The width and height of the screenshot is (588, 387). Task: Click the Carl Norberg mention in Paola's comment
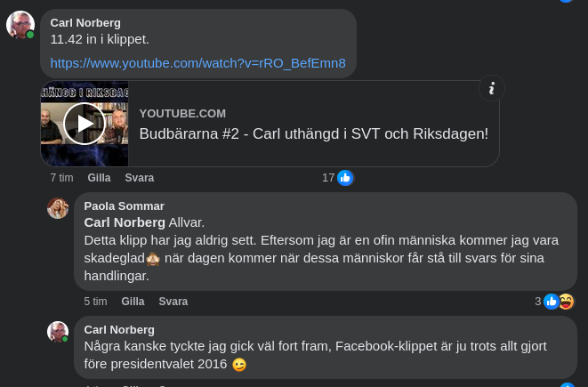pos(125,222)
